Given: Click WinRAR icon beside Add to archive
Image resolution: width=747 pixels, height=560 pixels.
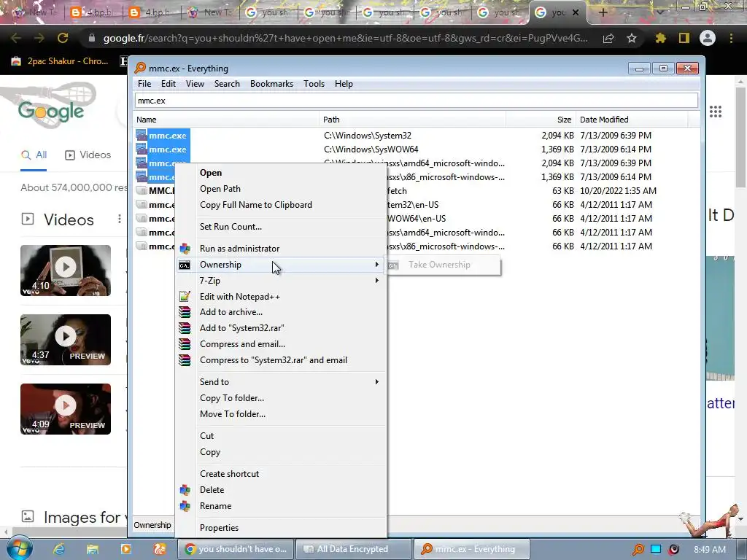Looking at the screenshot, I should 185,312.
